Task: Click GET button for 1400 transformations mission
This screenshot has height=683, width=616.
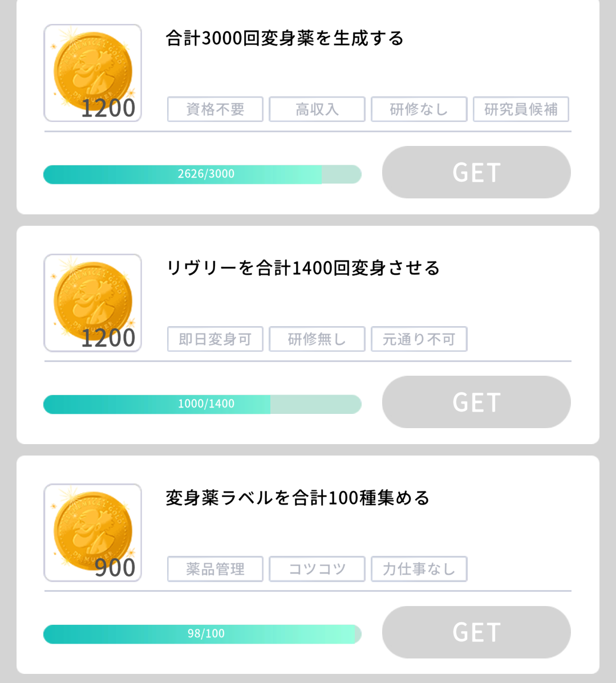Action: [476, 402]
